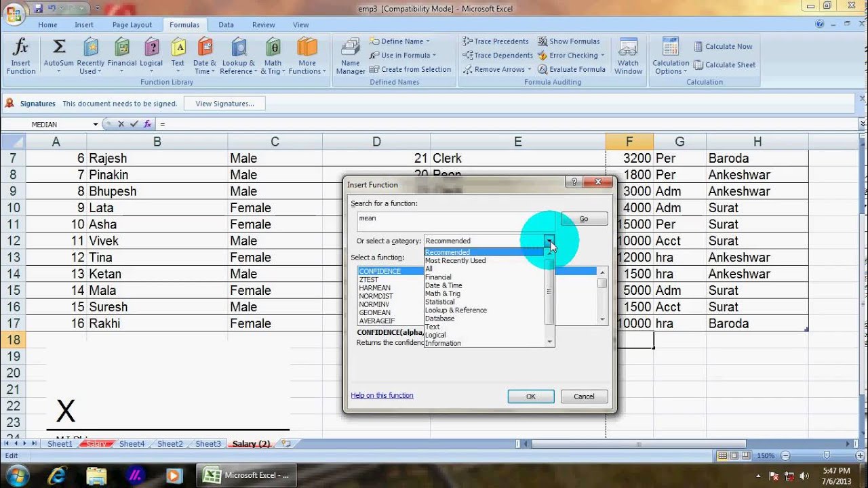The width and height of the screenshot is (868, 488).
Task: Open Sheet1 worksheet tab
Action: [60, 444]
